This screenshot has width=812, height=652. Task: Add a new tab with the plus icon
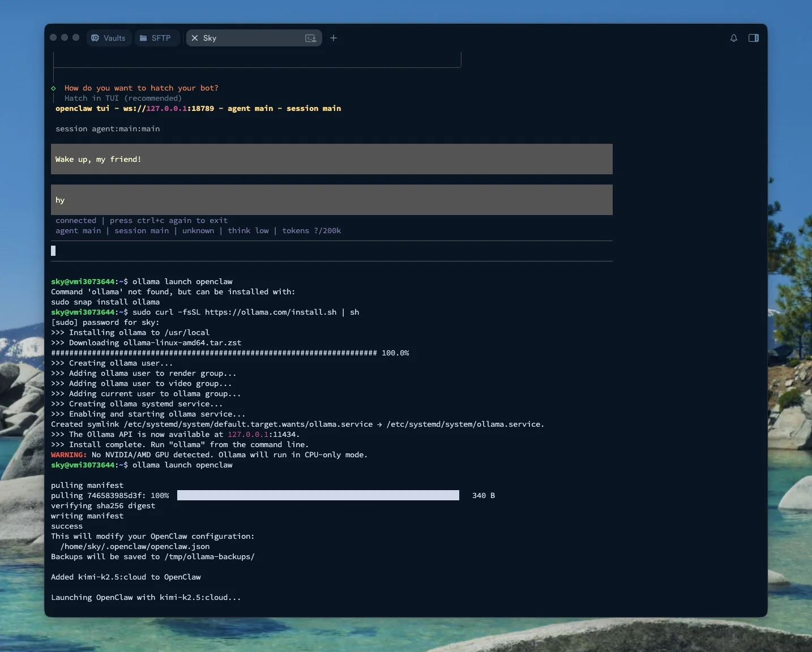[x=334, y=38]
